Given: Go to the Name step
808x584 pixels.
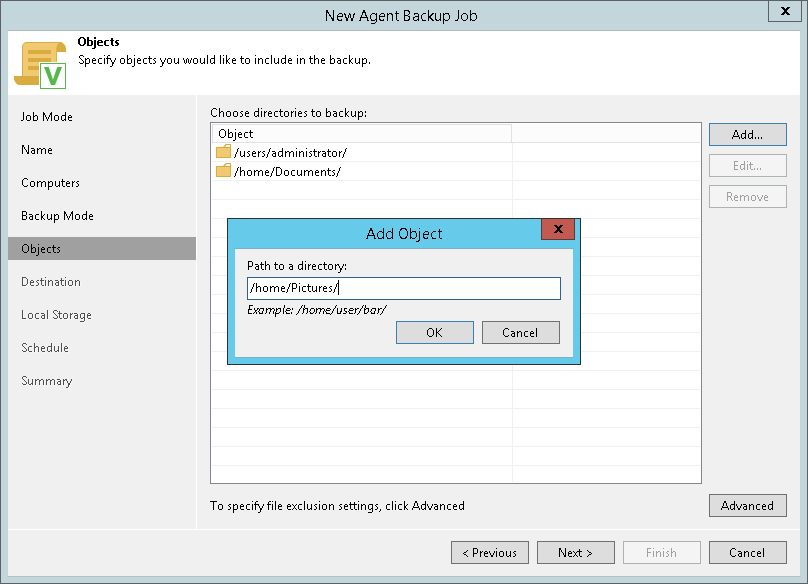Looking at the screenshot, I should pos(37,150).
